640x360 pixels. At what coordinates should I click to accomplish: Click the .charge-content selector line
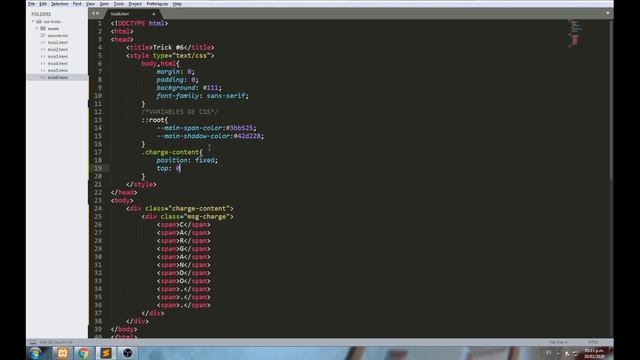(x=172, y=152)
